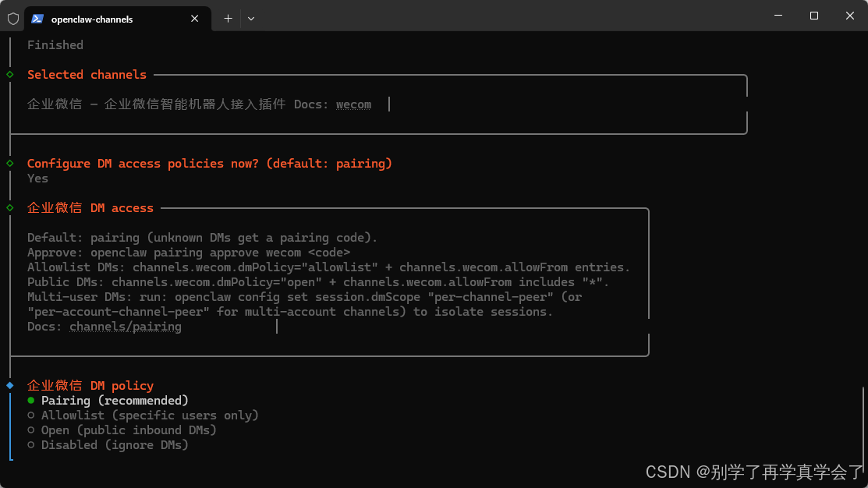868x488 pixels.
Task: Click green diamond beside Selected channels
Action: [10, 75]
